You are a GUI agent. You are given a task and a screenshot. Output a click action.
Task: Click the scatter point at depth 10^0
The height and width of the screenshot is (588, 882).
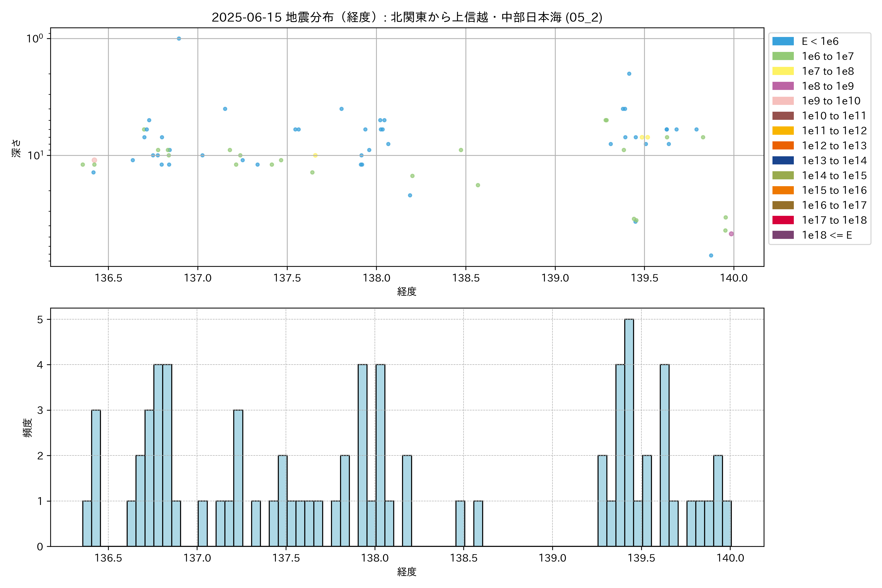(179, 39)
